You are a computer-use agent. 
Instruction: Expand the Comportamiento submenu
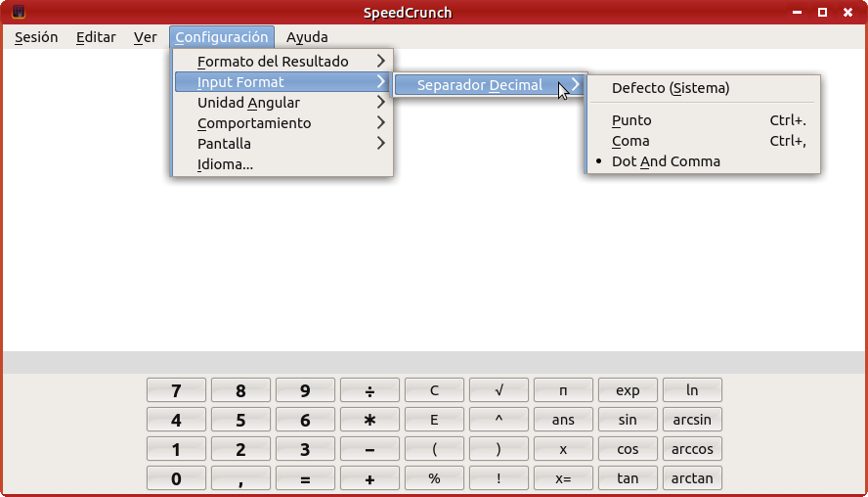click(282, 123)
